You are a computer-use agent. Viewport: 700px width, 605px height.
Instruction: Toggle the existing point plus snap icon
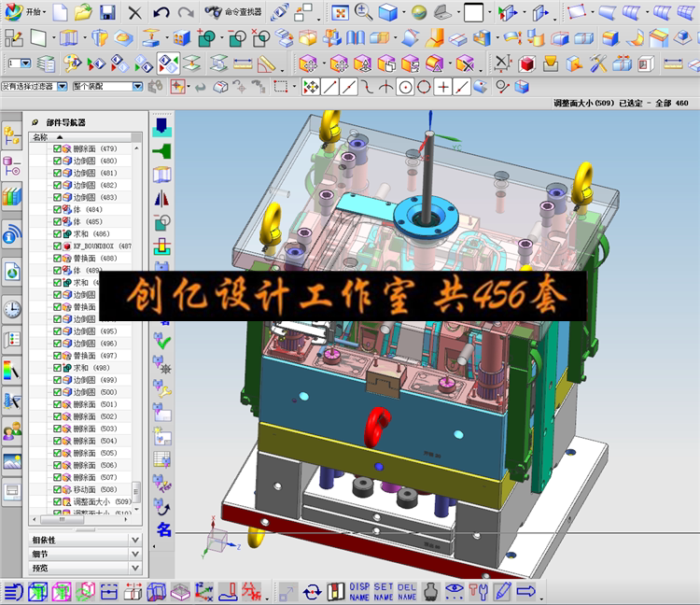point(443,87)
